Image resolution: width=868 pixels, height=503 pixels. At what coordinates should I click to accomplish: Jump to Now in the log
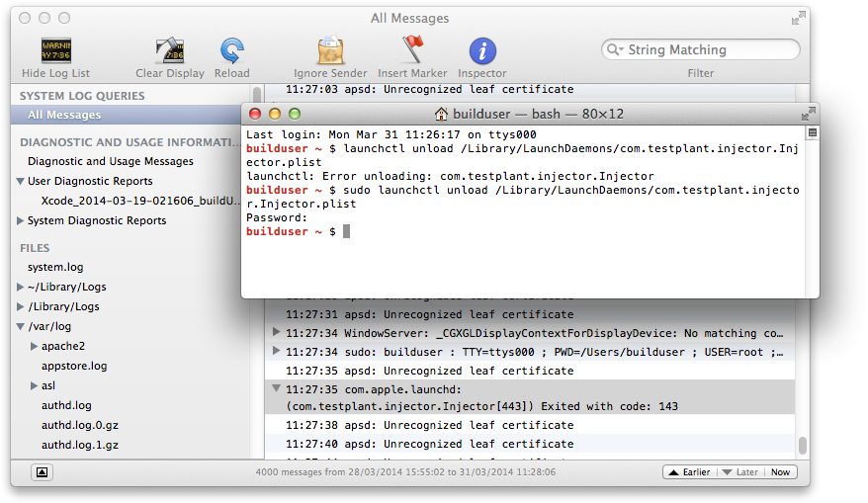pyautogui.click(x=780, y=472)
